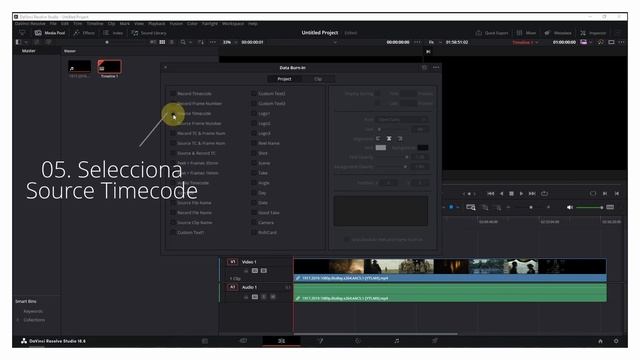Toggle loop playback icon
The image size is (640, 360).
coord(544,193)
